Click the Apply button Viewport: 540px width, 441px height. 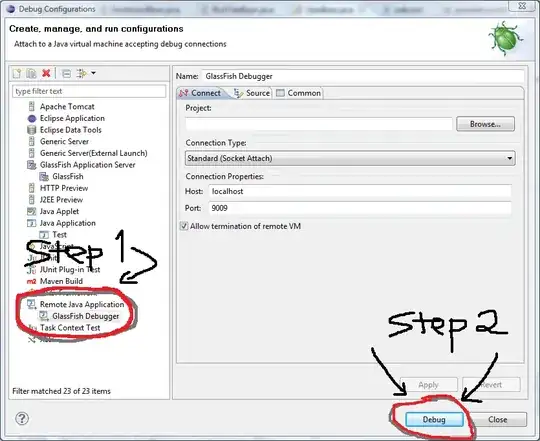pyautogui.click(x=429, y=385)
